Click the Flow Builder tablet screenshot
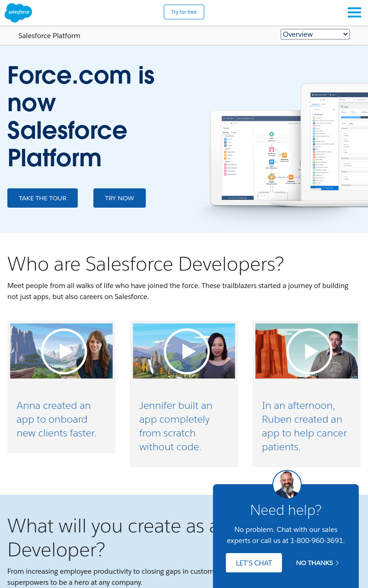Image resolution: width=368 pixels, height=588 pixels. tap(255, 158)
